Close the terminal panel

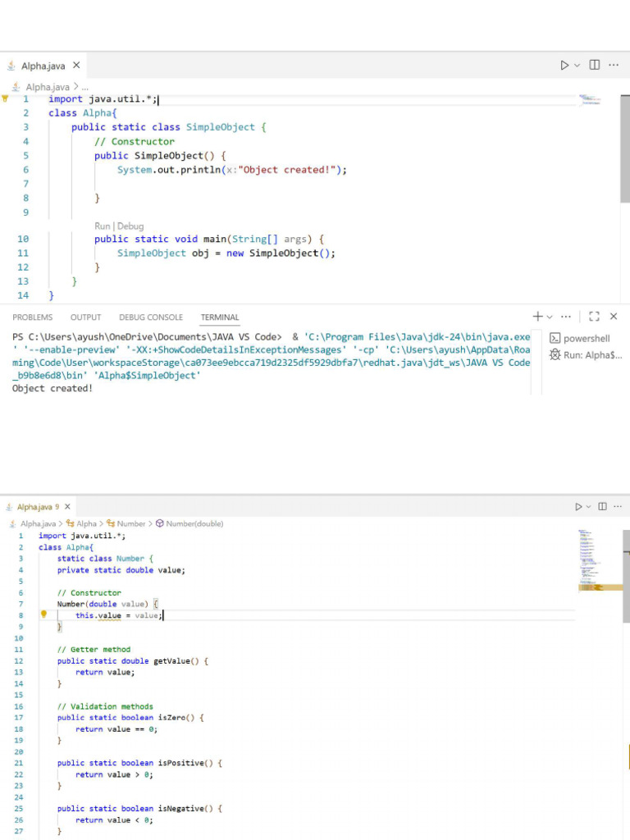click(614, 317)
